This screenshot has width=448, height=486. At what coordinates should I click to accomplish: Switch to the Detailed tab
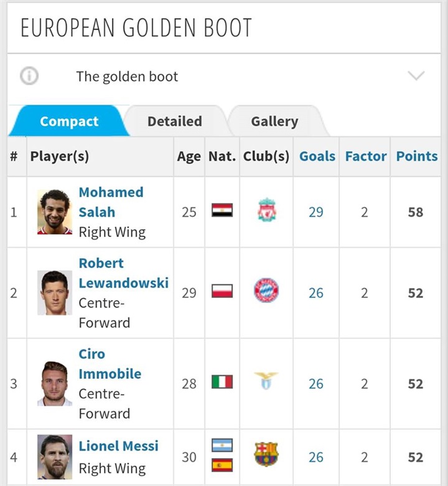coord(175,121)
